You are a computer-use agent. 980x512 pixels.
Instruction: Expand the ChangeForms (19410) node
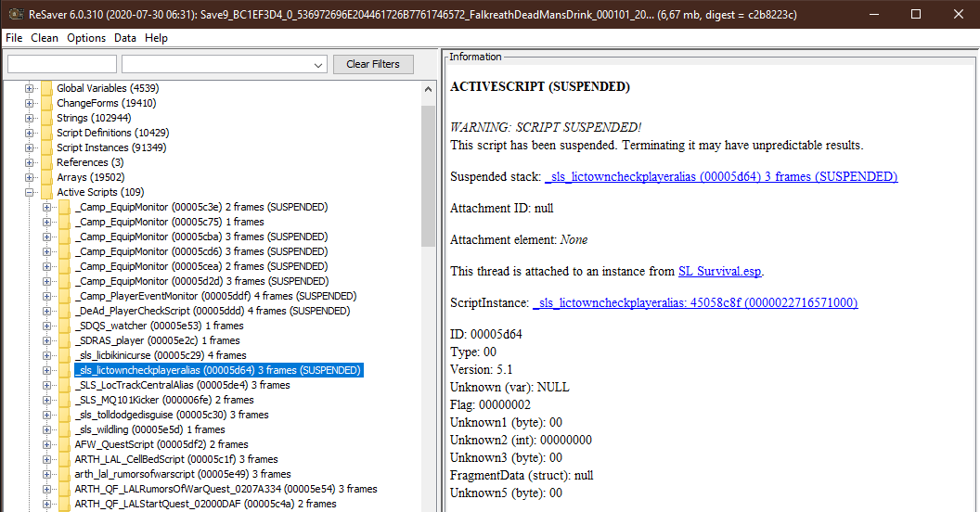(30, 103)
